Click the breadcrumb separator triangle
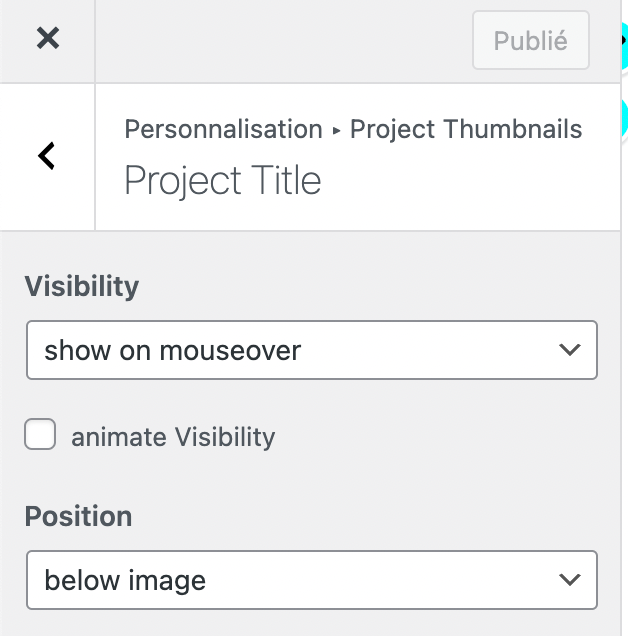 336,131
